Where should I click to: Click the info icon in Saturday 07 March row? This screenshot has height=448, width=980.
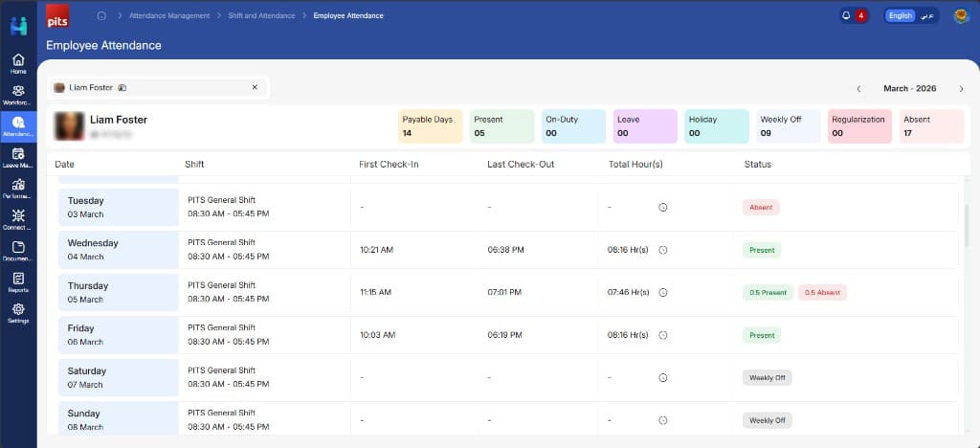[x=663, y=377]
